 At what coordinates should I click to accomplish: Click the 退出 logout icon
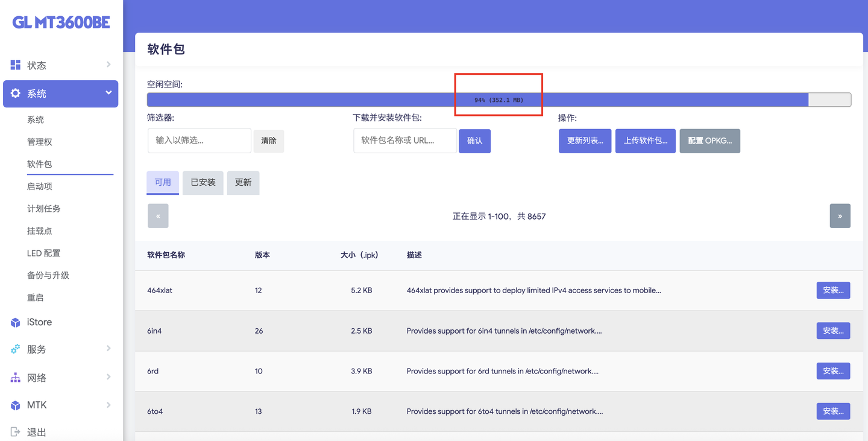pos(16,432)
